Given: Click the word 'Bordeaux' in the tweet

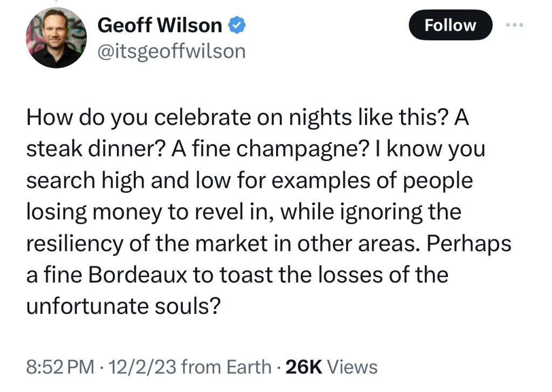Looking at the screenshot, I should [137, 275].
